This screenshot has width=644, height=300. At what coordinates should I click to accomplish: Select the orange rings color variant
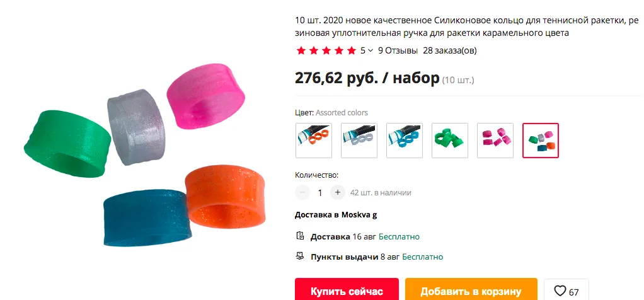(314, 141)
